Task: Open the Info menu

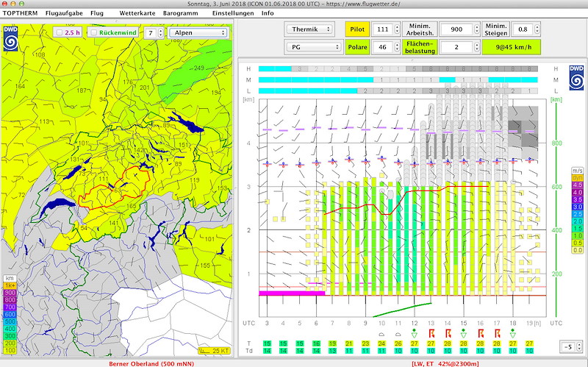Action: [x=268, y=13]
